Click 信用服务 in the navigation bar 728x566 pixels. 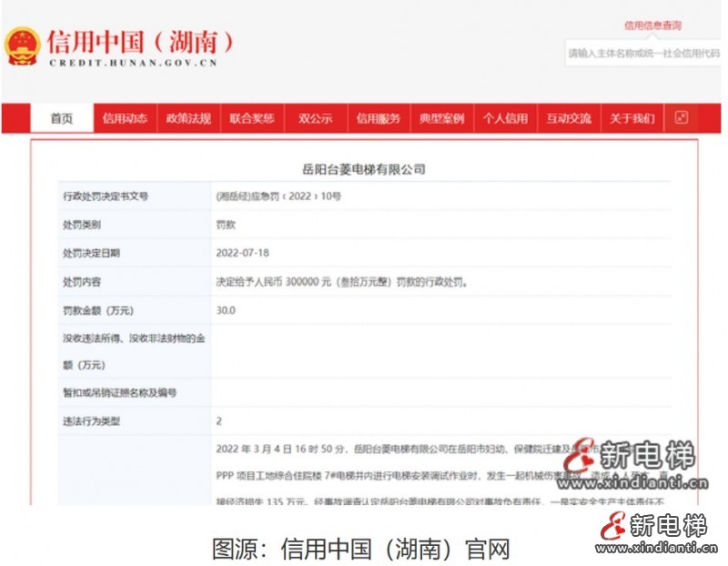pos(378,119)
